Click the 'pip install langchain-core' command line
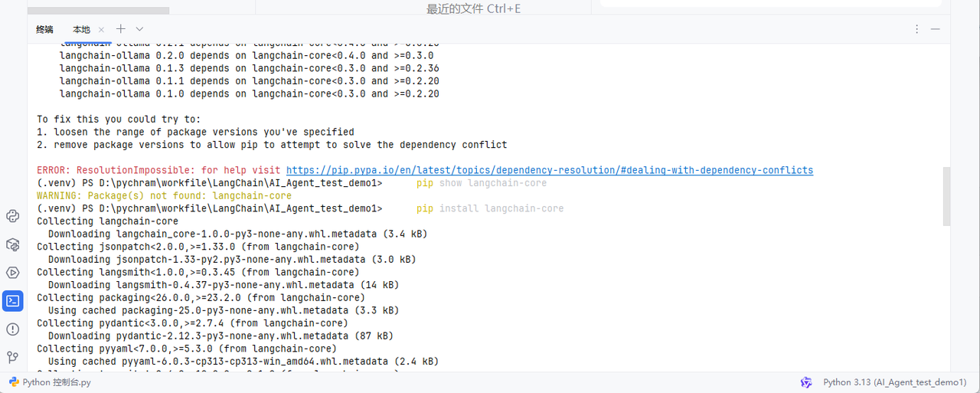This screenshot has width=980, height=393. 490,208
